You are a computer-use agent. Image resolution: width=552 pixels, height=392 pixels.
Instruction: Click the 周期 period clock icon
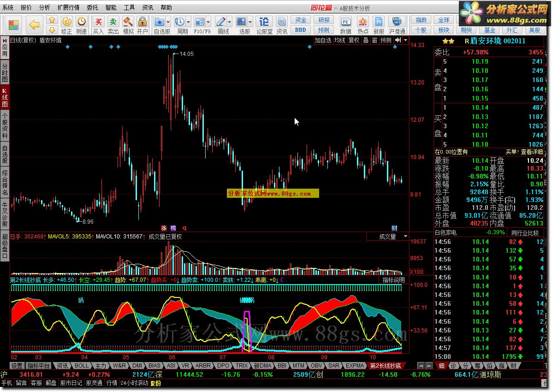click(179, 22)
